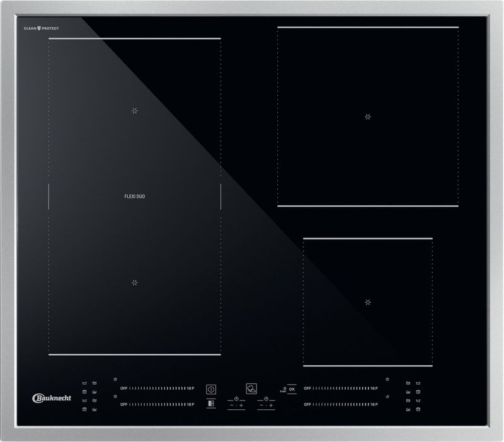Image resolution: width=504 pixels, height=442 pixels.
Task: Tap the center marker of the top-right cooking zone
Action: [x=369, y=116]
